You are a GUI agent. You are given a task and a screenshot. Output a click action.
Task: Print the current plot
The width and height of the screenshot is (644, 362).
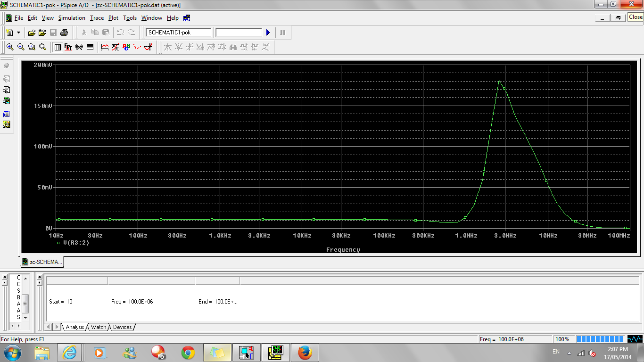[64, 33]
